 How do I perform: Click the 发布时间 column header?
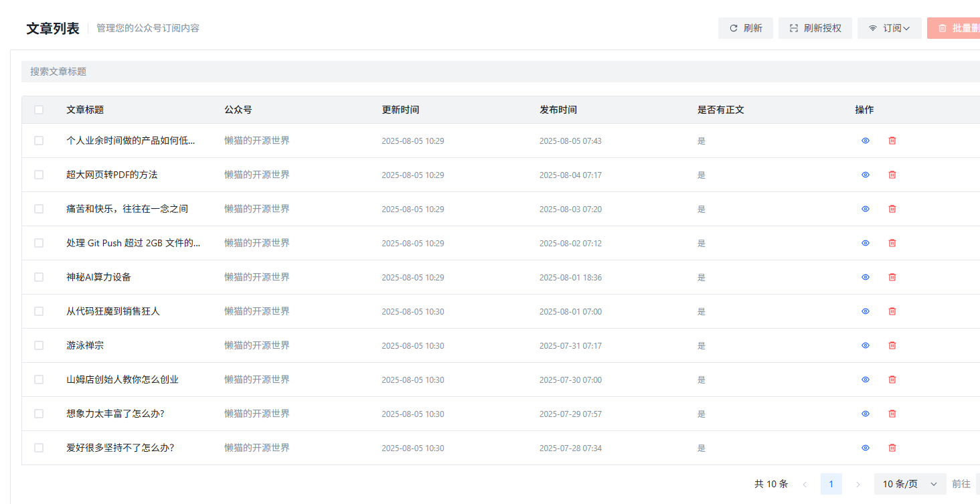click(558, 110)
